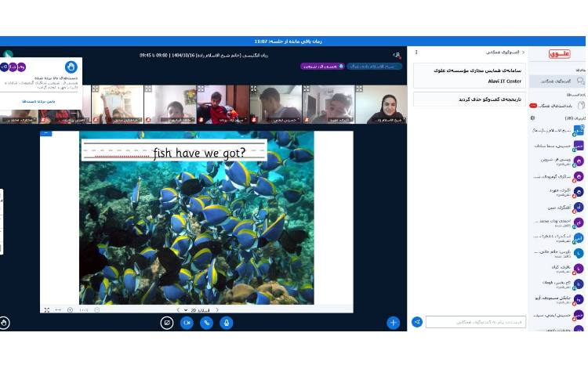Open the blue plus actions menu

(x=393, y=322)
